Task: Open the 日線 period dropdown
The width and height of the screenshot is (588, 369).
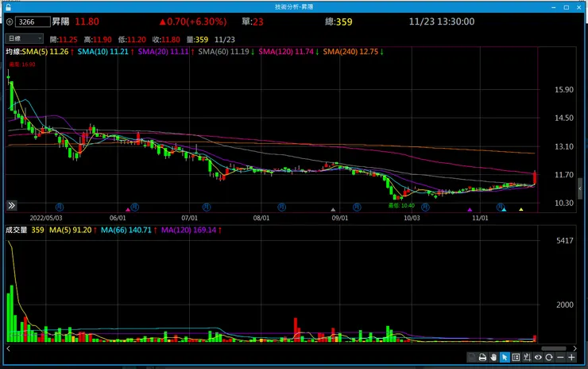Action: pos(25,38)
